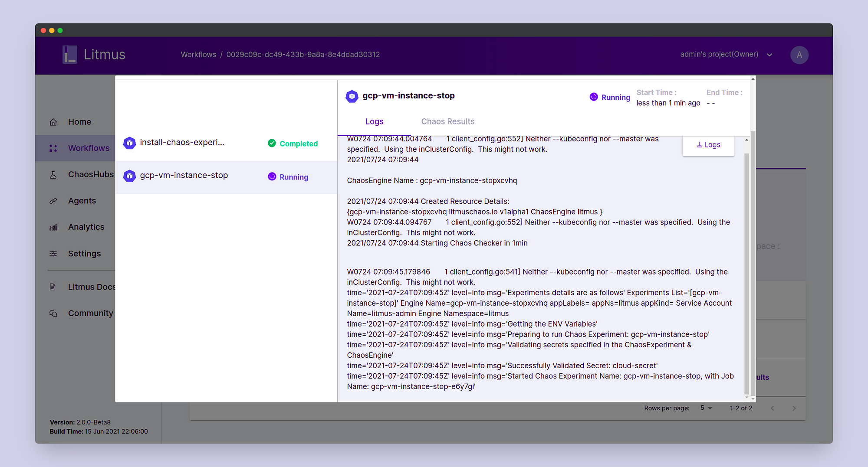Select the Logs tab
This screenshot has width=868, height=467.
[x=374, y=121]
